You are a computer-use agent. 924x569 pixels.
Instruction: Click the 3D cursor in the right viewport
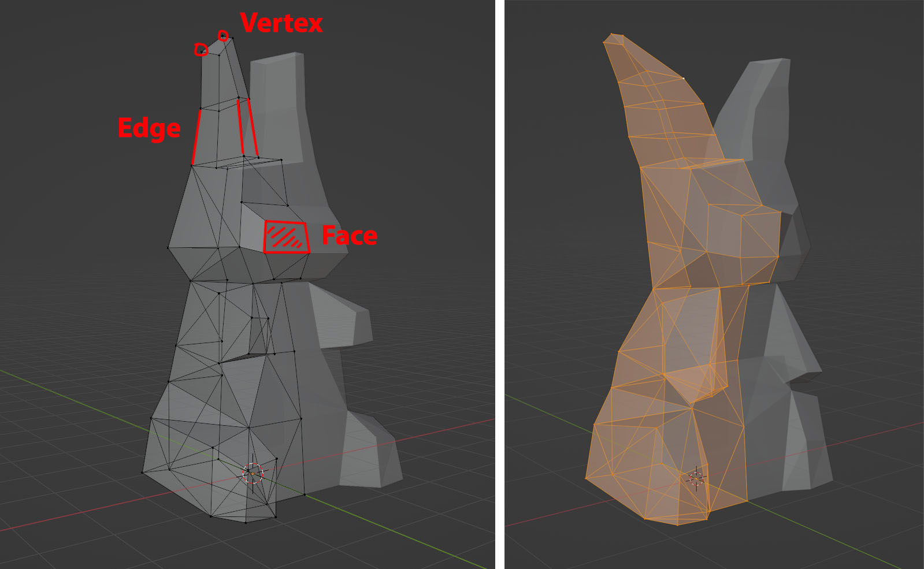tap(696, 478)
